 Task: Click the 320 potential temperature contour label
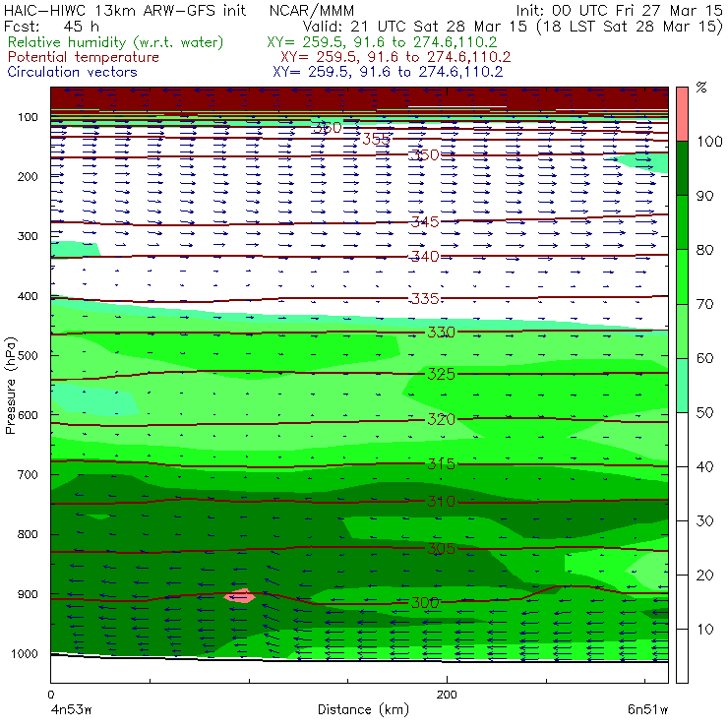tap(441, 419)
